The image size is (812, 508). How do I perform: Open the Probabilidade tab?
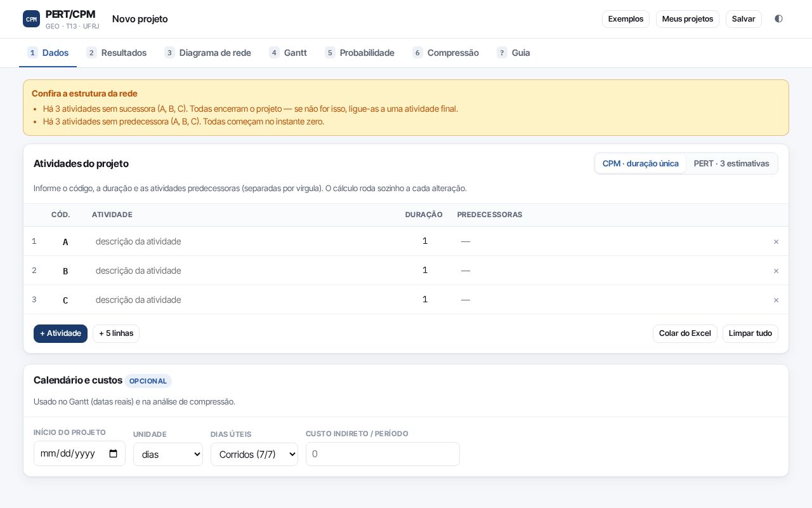(x=360, y=53)
